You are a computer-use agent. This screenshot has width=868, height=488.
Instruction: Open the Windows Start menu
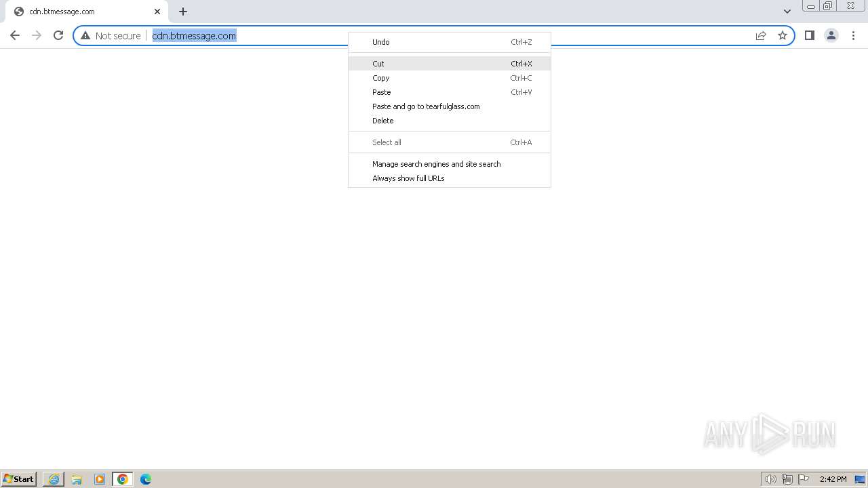(x=19, y=479)
